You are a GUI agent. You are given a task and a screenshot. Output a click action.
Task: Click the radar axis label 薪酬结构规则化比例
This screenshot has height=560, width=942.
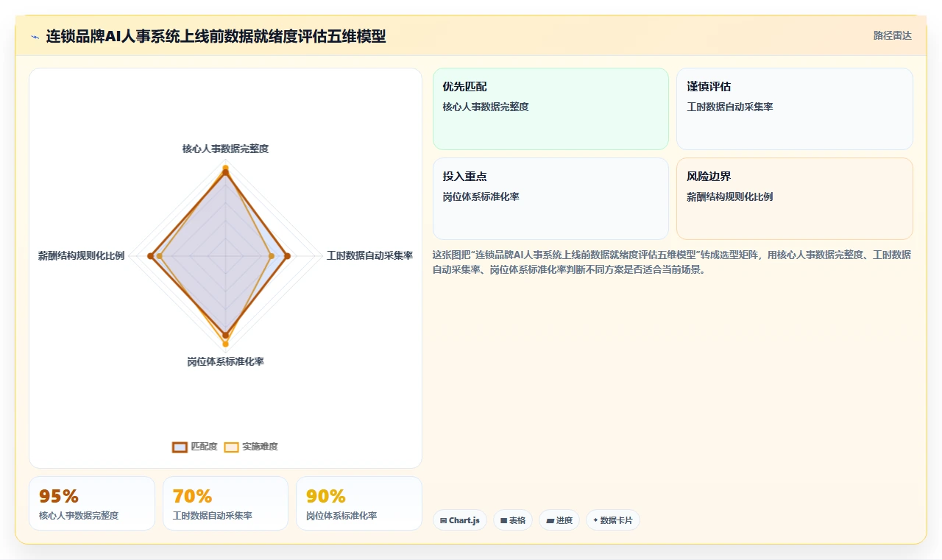81,256
